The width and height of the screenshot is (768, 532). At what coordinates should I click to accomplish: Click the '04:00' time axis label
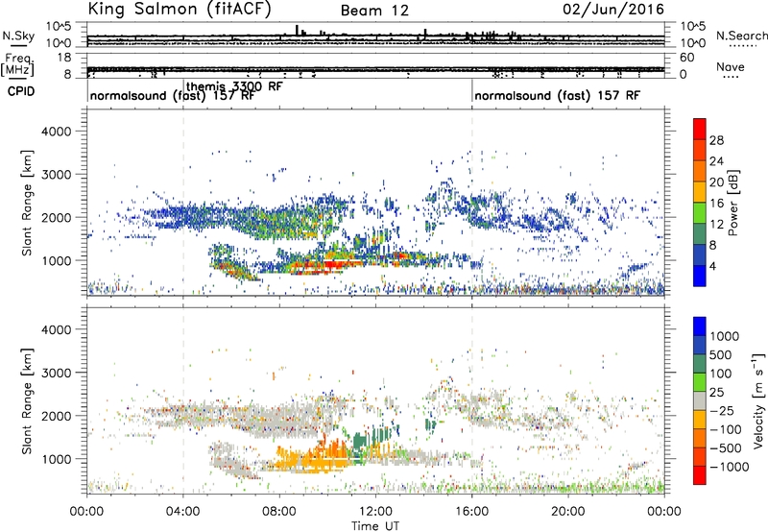click(183, 512)
